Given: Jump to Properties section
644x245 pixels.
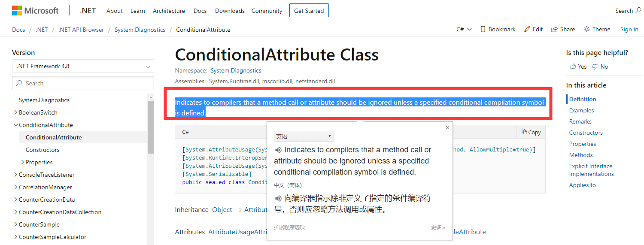Looking at the screenshot, I should pyautogui.click(x=583, y=144).
